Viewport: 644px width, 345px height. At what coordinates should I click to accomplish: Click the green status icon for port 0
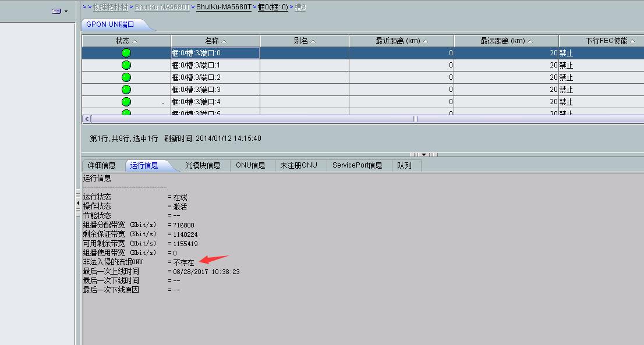[x=126, y=53]
